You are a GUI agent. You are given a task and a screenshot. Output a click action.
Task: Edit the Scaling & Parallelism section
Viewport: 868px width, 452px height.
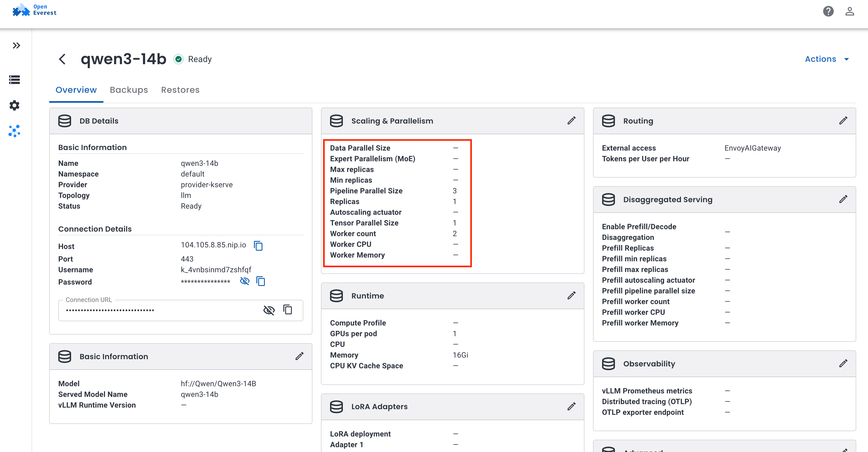click(571, 120)
